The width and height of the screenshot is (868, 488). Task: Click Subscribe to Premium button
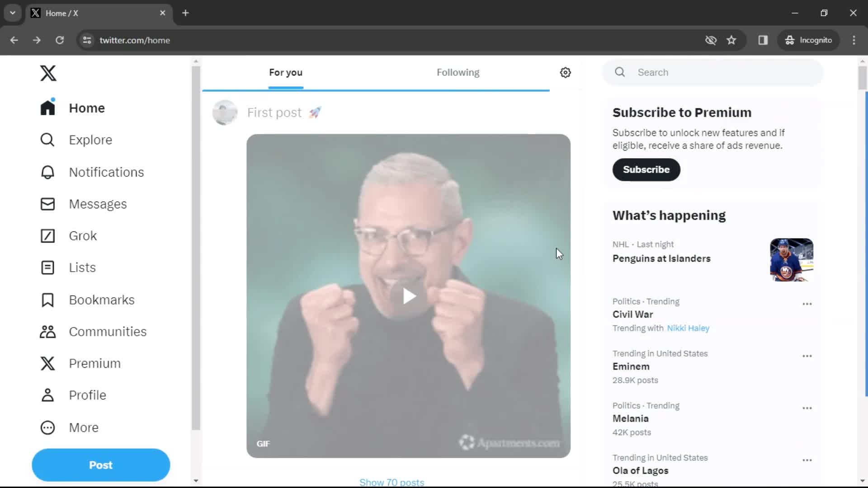point(646,169)
